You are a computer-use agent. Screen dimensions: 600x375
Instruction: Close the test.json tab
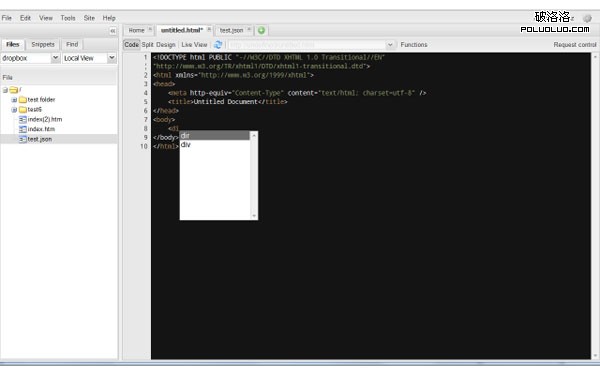click(249, 29)
